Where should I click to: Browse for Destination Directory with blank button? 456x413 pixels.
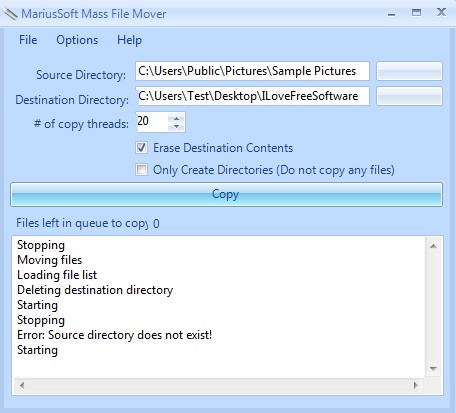(409, 96)
